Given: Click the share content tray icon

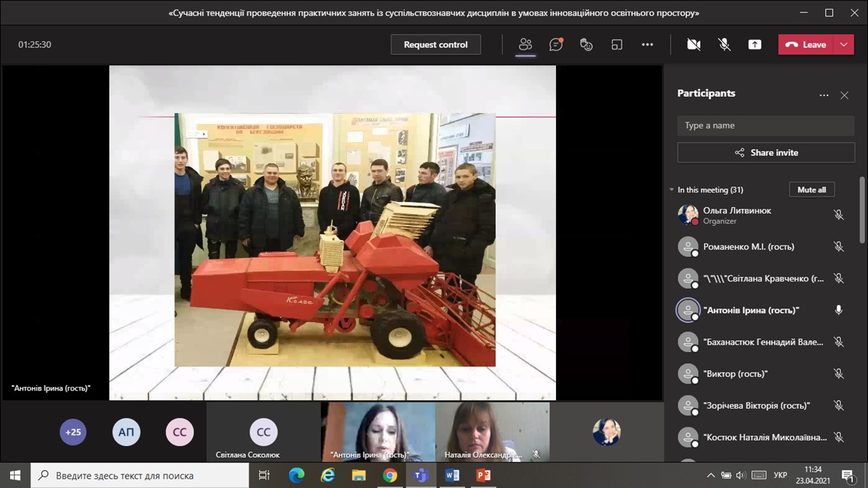Looking at the screenshot, I should tap(755, 45).
